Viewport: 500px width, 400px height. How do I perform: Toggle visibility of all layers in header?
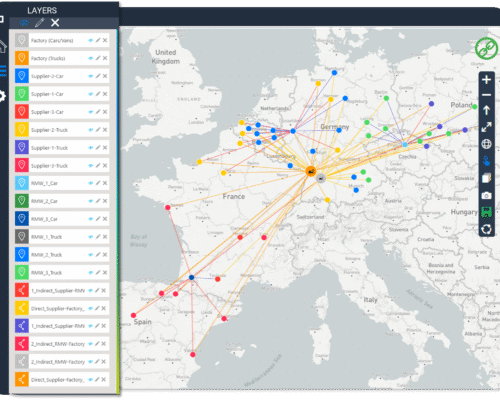(x=23, y=23)
